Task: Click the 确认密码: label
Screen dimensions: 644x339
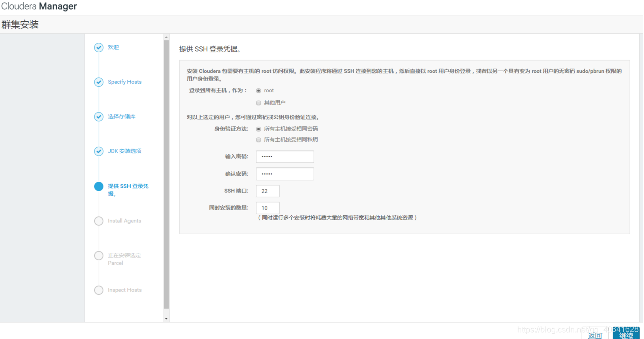Action: click(237, 174)
